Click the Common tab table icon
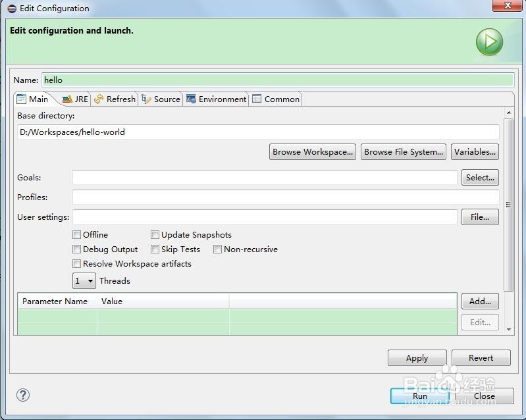This screenshot has width=526, height=420. pos(257,99)
